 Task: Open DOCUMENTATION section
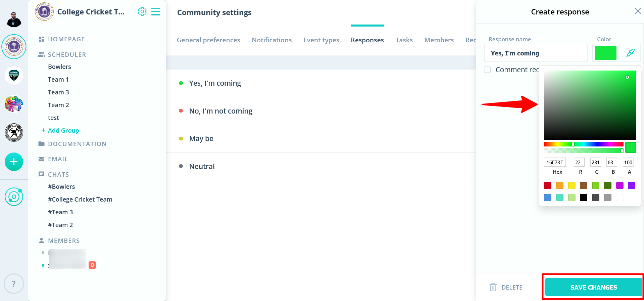pos(77,144)
